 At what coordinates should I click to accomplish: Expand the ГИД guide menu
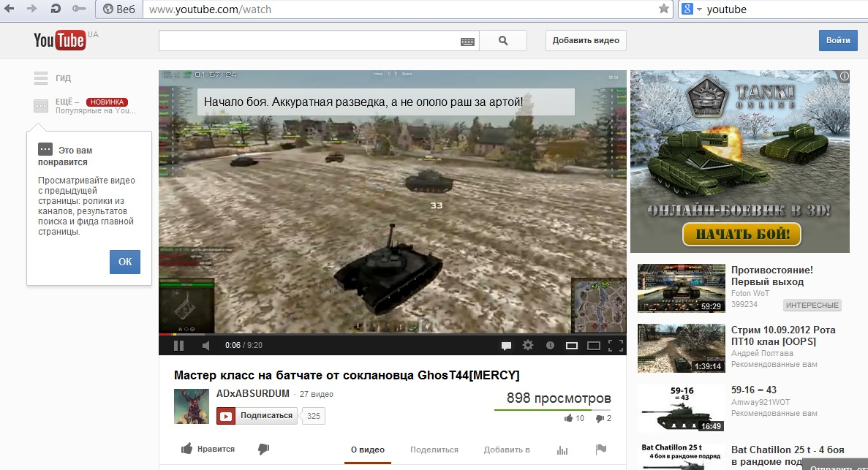[x=53, y=78]
